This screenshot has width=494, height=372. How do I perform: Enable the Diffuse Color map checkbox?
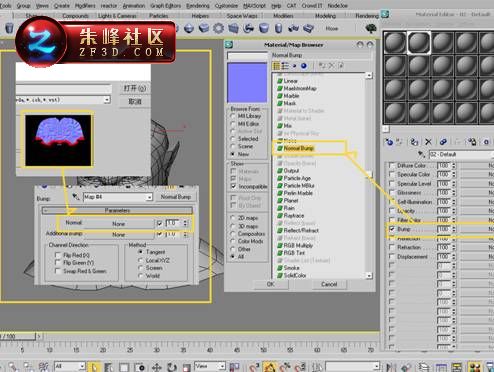tap(392, 165)
